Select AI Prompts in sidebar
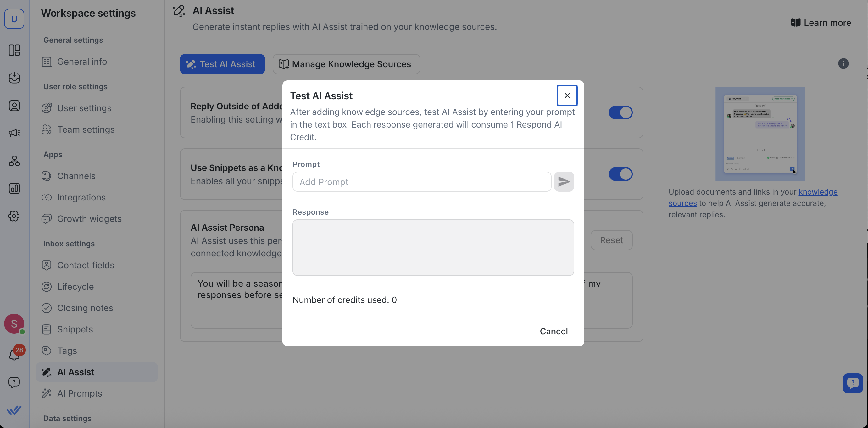Image resolution: width=868 pixels, height=428 pixels. (x=80, y=393)
